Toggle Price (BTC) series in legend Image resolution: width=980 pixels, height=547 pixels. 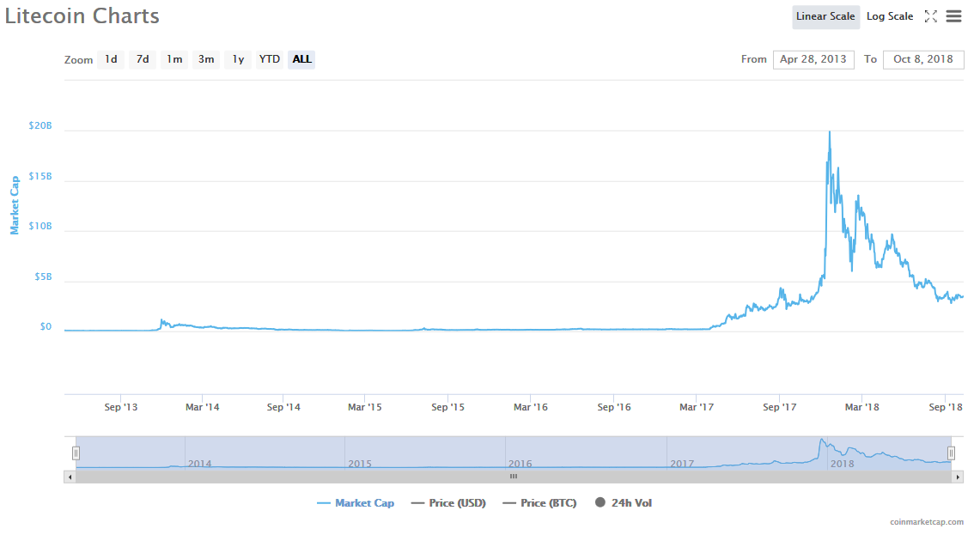click(539, 503)
